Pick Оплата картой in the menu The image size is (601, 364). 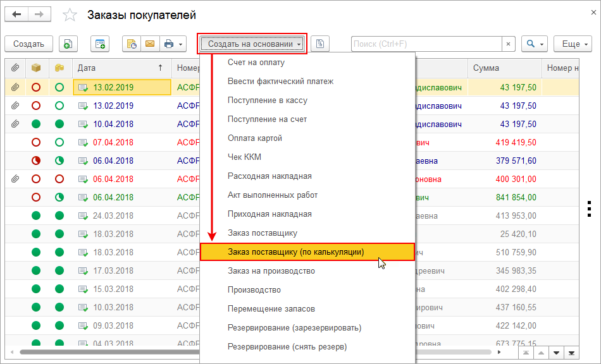click(255, 138)
